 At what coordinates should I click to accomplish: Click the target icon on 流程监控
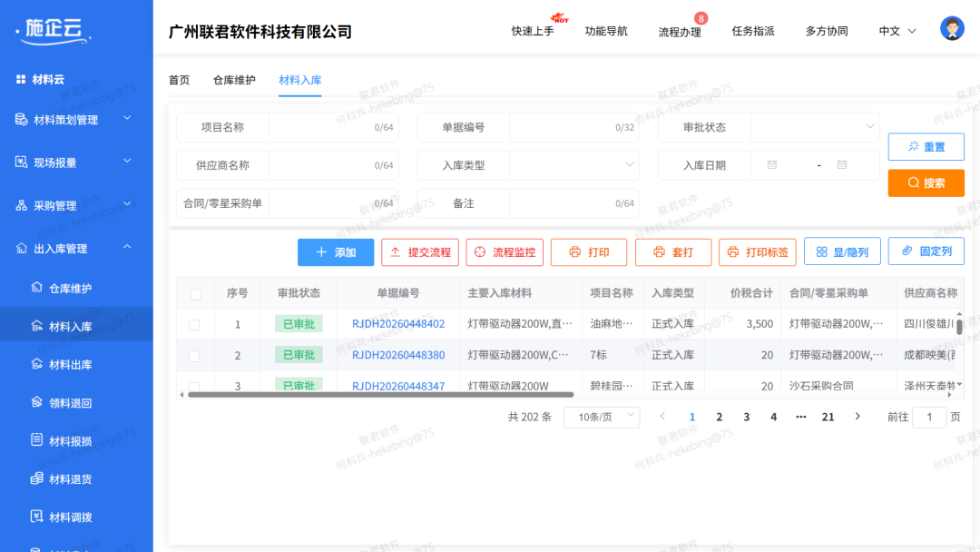pos(480,251)
